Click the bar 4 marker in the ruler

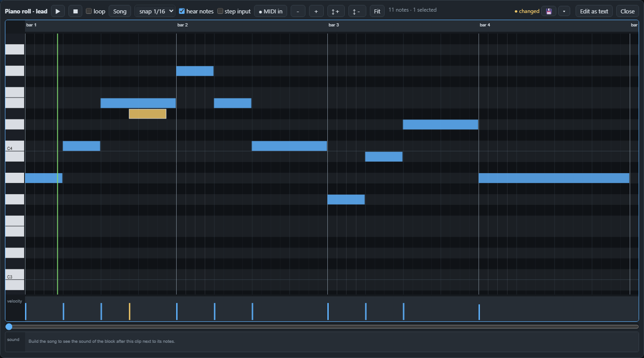click(x=485, y=25)
